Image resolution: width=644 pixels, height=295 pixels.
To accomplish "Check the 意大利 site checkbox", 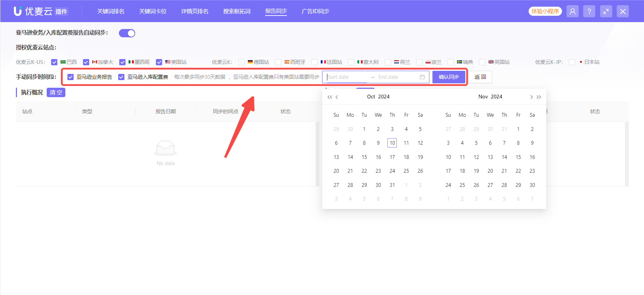I will (351, 62).
